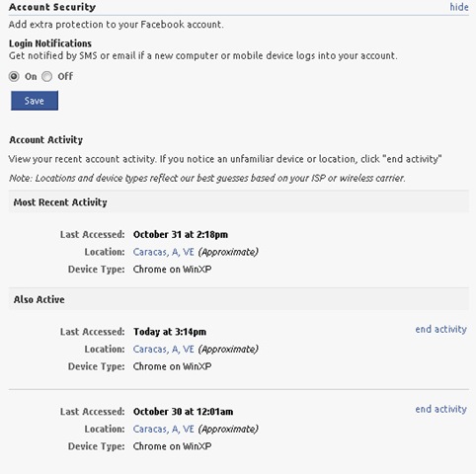The image size is (476, 474).
Task: Click the Off label next to radio
Action: point(65,77)
